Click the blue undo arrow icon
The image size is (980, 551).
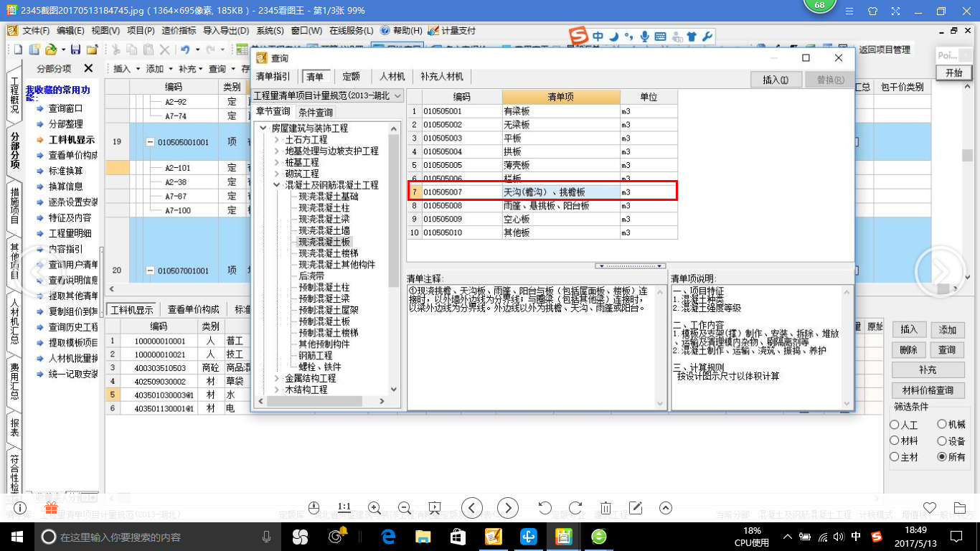click(185, 50)
